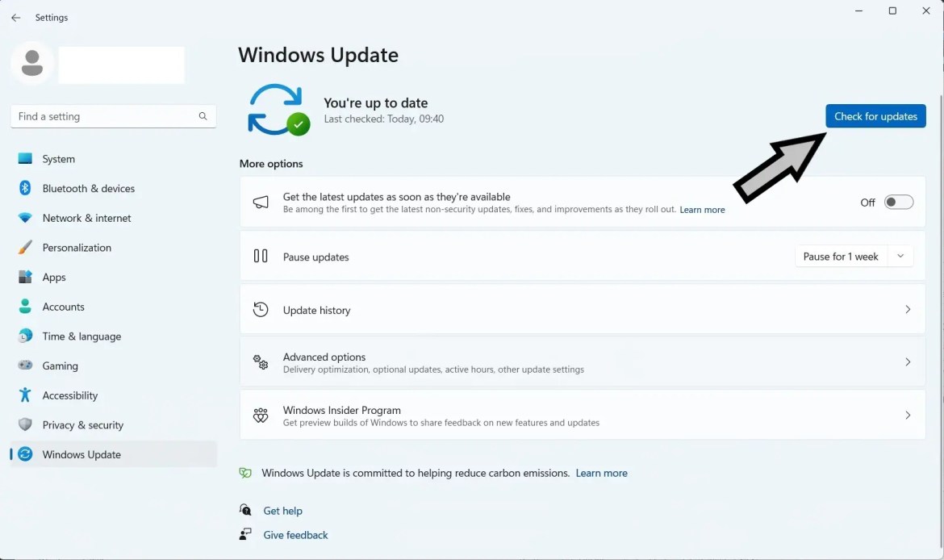Click the Windows Update page heading

click(318, 55)
